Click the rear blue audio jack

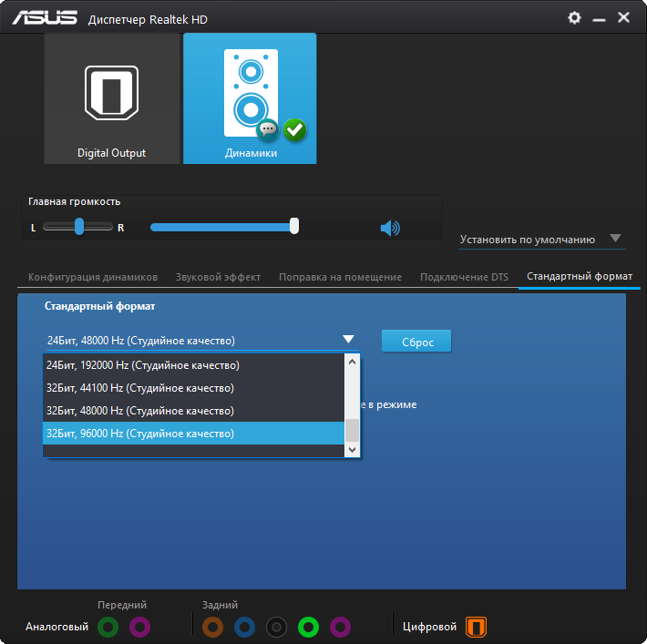point(245,627)
